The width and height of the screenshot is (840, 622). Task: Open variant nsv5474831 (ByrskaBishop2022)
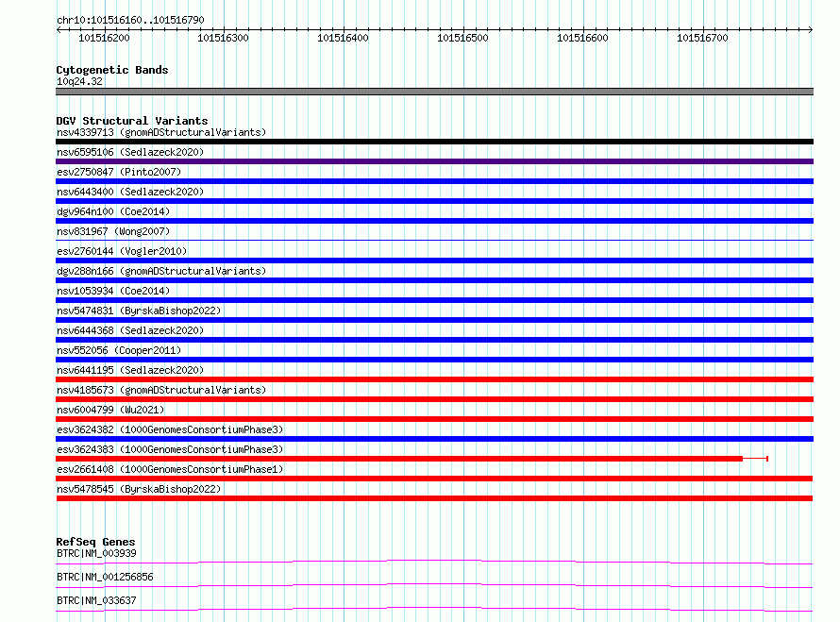pos(139,311)
